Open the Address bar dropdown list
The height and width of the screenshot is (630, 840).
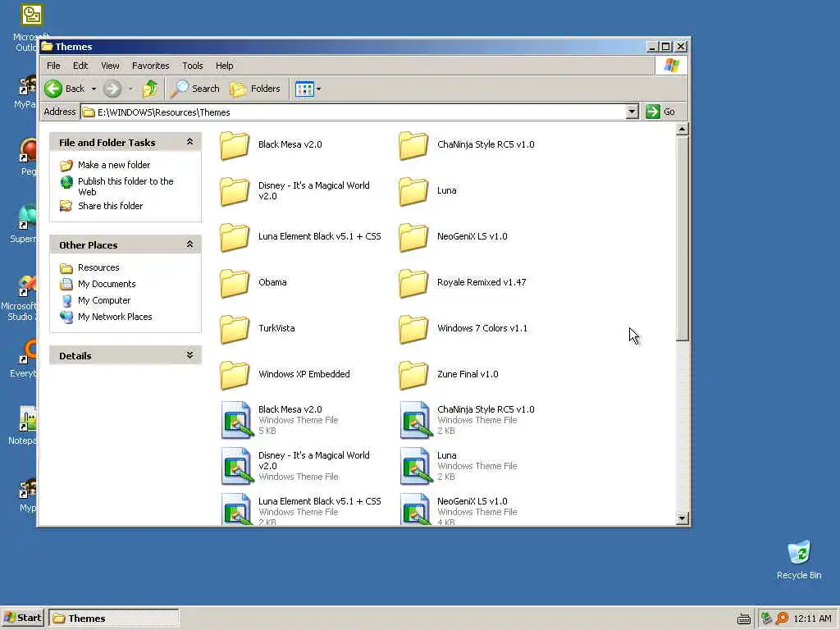click(632, 112)
